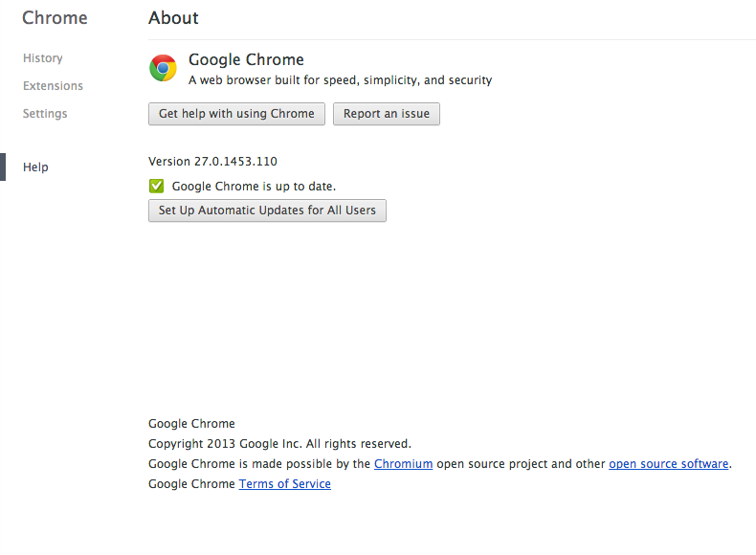756x555 pixels.
Task: Open the Chromium project link
Action: point(403,464)
